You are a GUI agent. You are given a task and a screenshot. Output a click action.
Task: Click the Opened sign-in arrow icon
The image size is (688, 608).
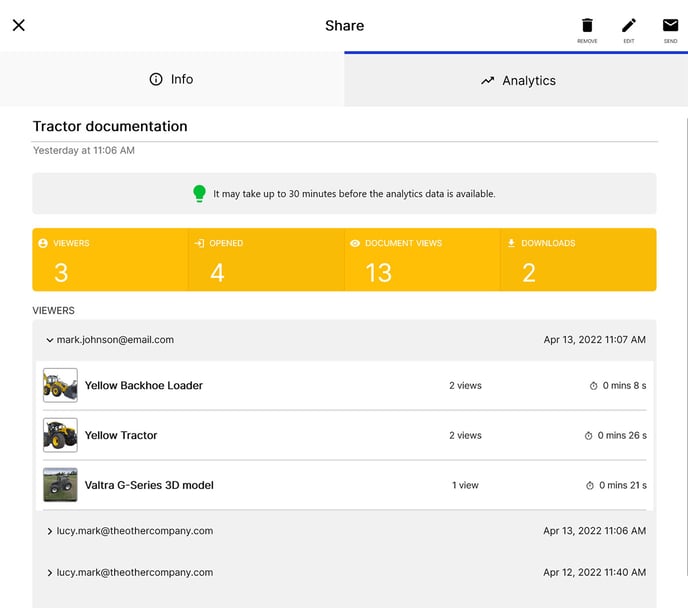pyautogui.click(x=199, y=243)
